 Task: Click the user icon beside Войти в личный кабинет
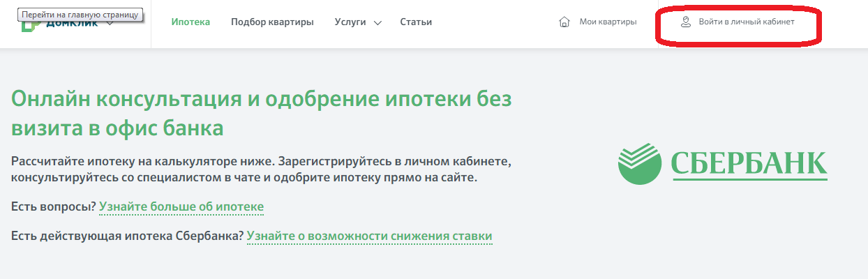686,22
